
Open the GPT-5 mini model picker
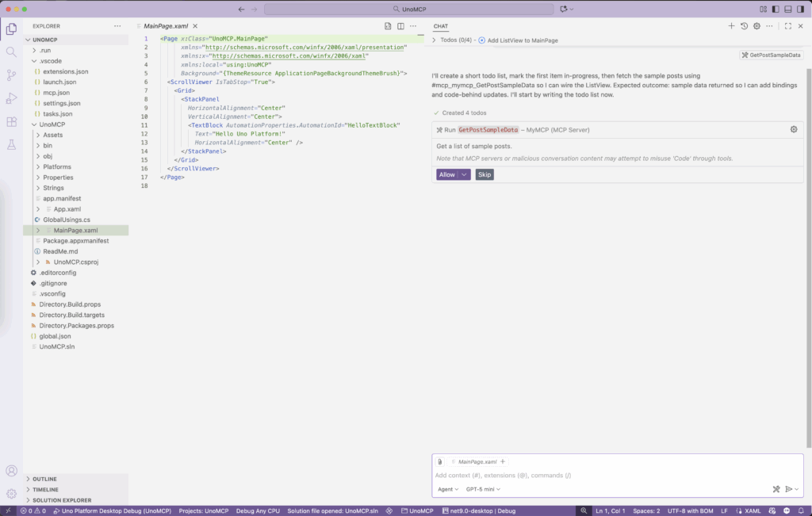[x=483, y=489]
